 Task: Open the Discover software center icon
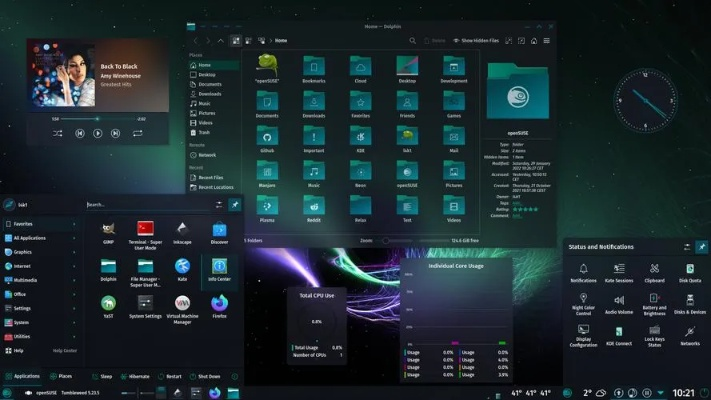[x=219, y=231]
